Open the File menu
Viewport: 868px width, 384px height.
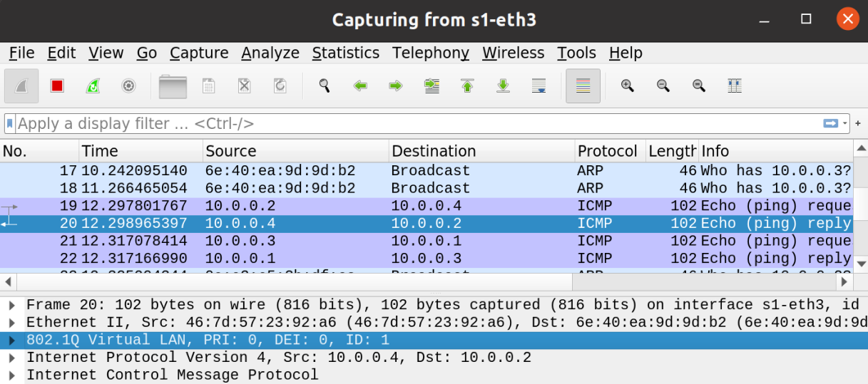(x=21, y=53)
